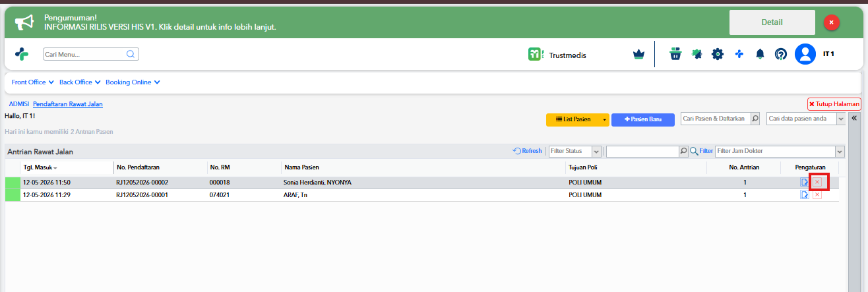868x292 pixels.
Task: Sort by the Tujuan Poli column header
Action: [x=636, y=167]
